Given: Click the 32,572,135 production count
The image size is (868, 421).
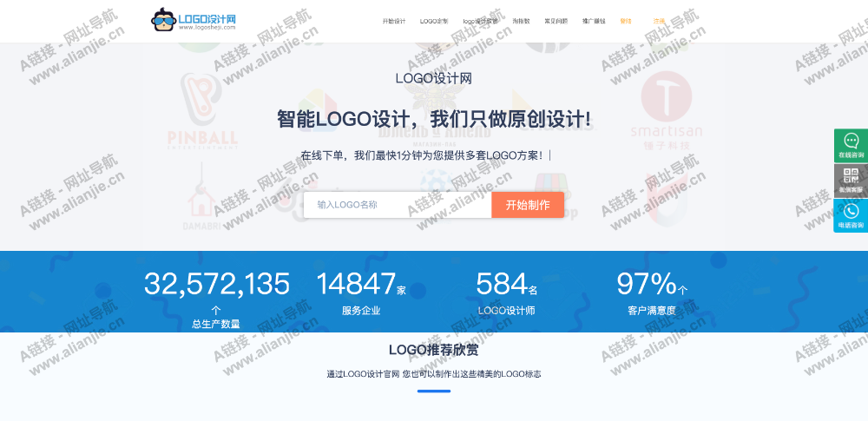Looking at the screenshot, I should click(x=216, y=284).
